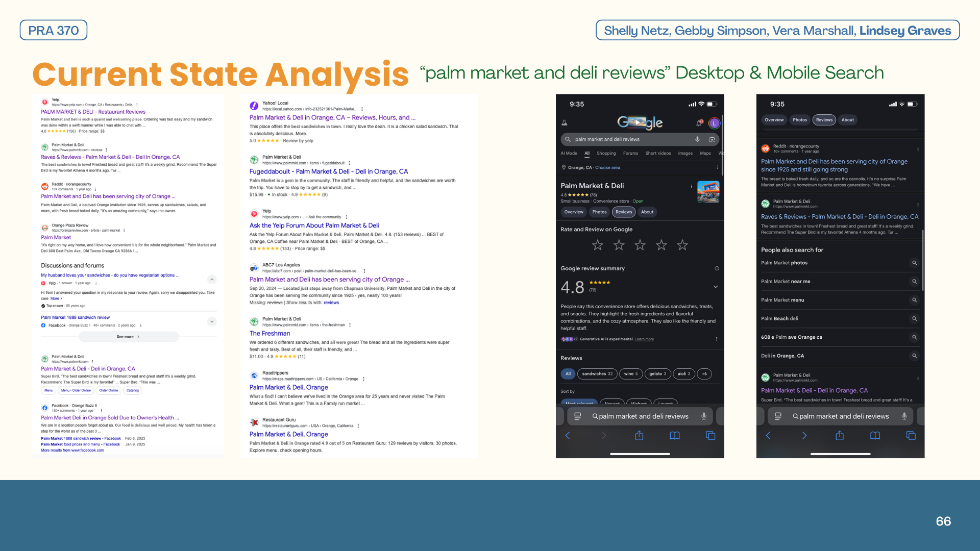Open Safari tabs overview on right phone
Screen dimensions: 980x551
tap(911, 435)
